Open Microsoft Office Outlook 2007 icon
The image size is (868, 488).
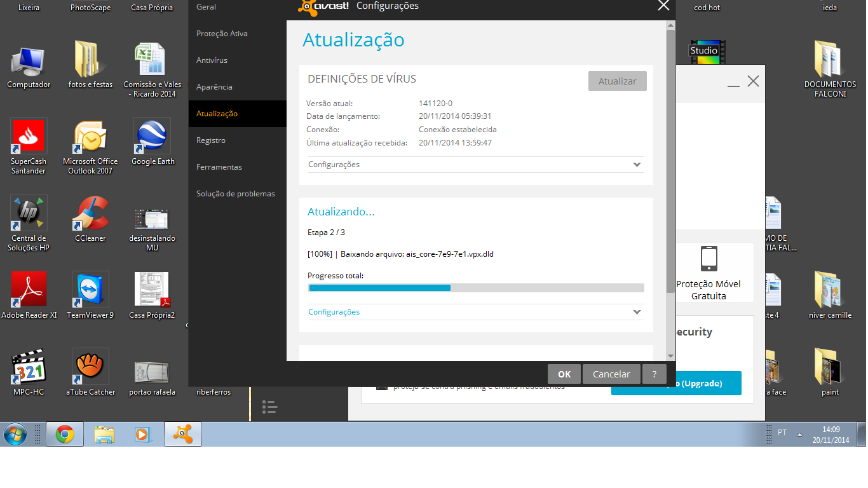(x=90, y=138)
